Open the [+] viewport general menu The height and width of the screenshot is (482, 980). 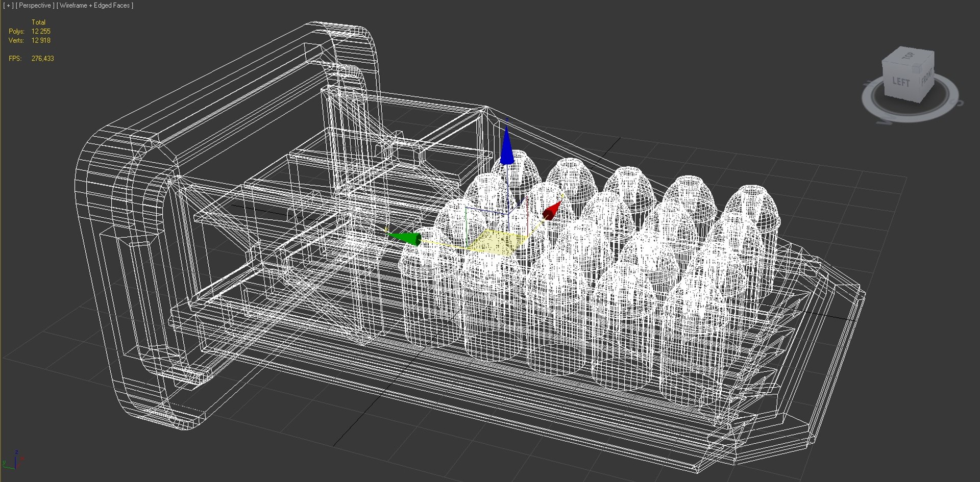coord(8,6)
